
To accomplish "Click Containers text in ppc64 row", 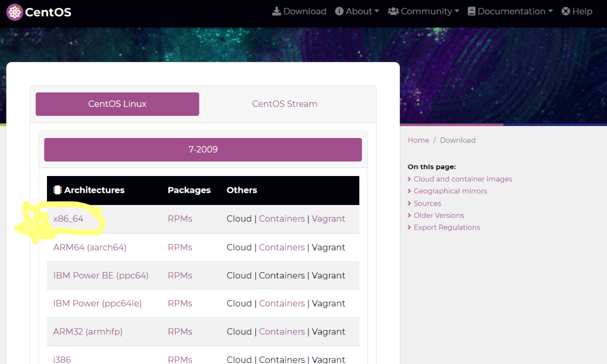I will click(x=282, y=275).
